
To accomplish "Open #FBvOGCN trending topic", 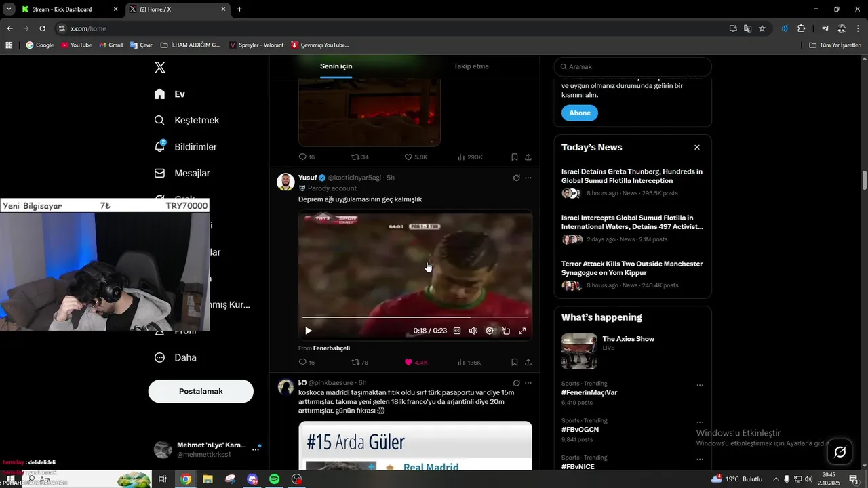I will (580, 430).
